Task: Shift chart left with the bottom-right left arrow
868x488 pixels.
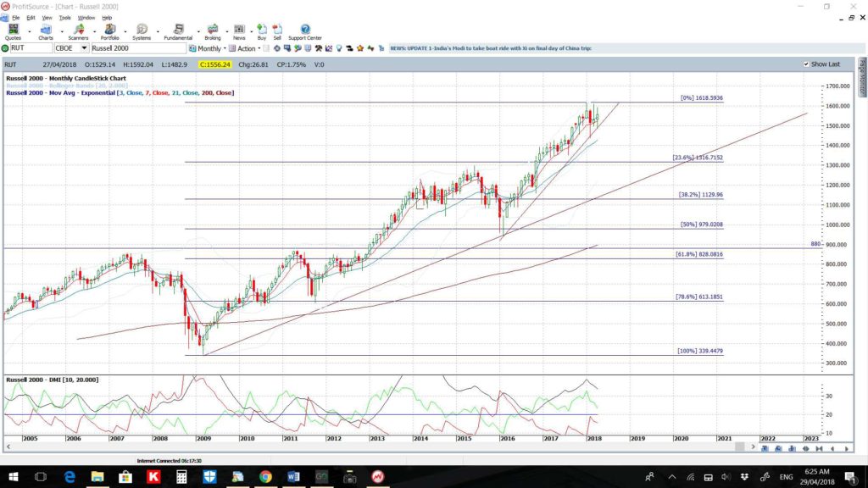Action: 832,449
